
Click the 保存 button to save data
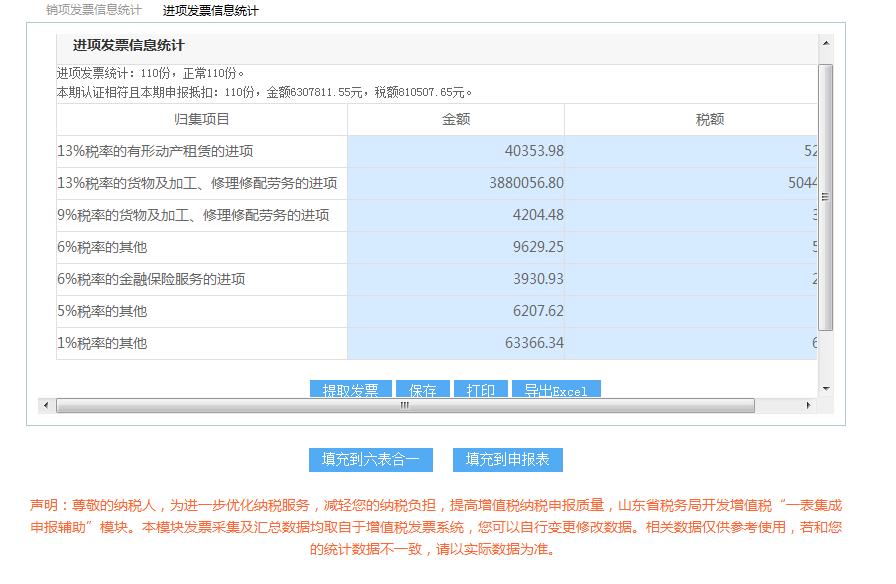point(421,389)
